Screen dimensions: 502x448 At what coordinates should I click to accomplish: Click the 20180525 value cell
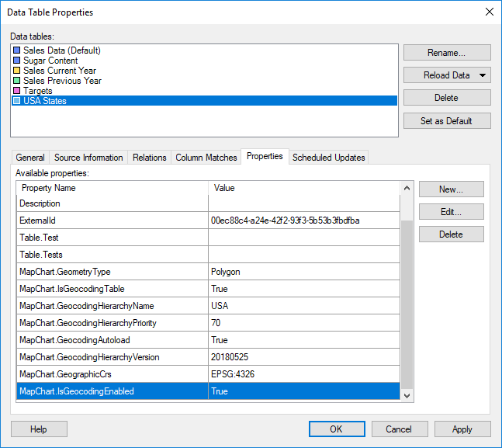pos(304,357)
